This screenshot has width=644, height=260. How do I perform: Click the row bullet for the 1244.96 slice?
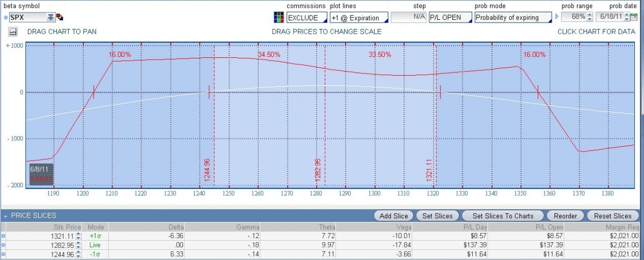click(4, 253)
